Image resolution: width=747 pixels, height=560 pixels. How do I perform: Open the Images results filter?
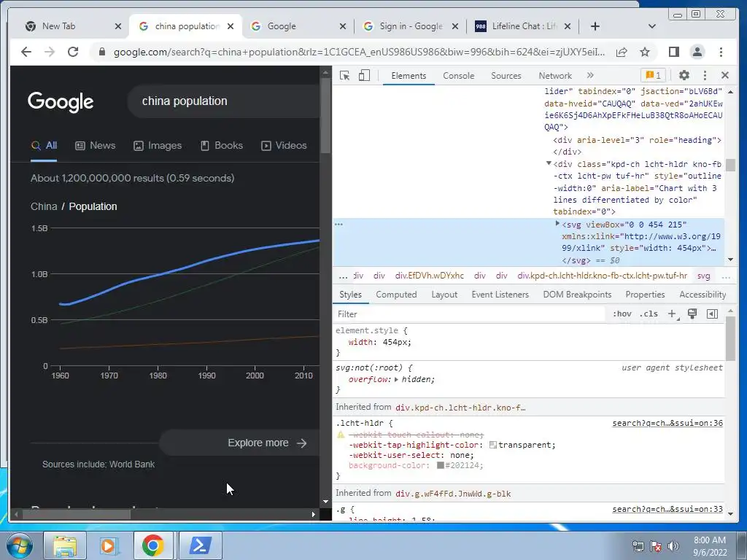158,145
